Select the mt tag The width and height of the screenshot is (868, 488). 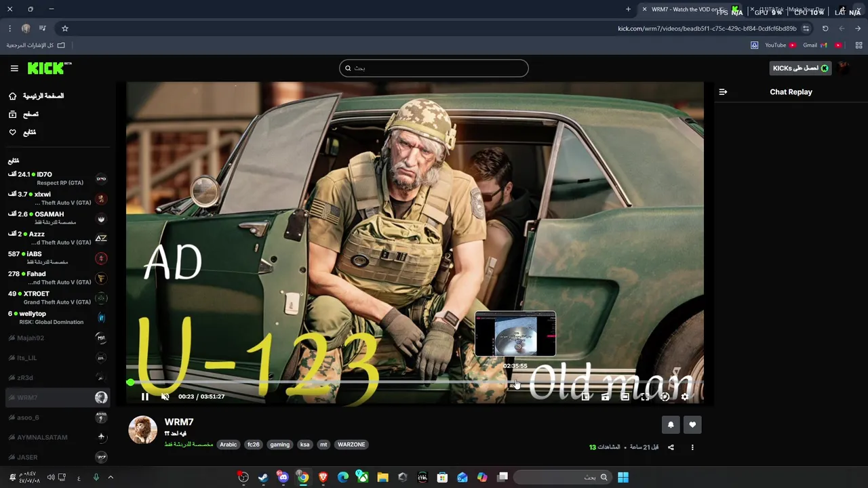click(x=323, y=445)
